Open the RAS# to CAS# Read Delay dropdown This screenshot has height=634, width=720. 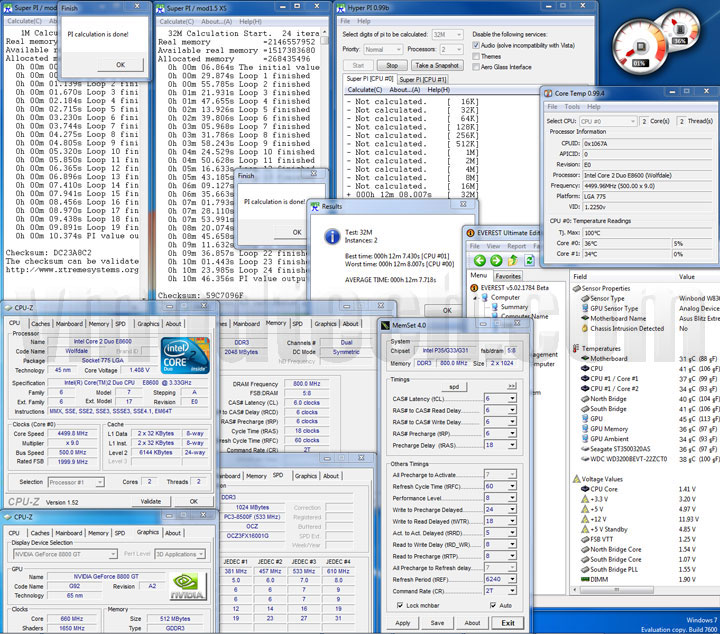pos(512,410)
